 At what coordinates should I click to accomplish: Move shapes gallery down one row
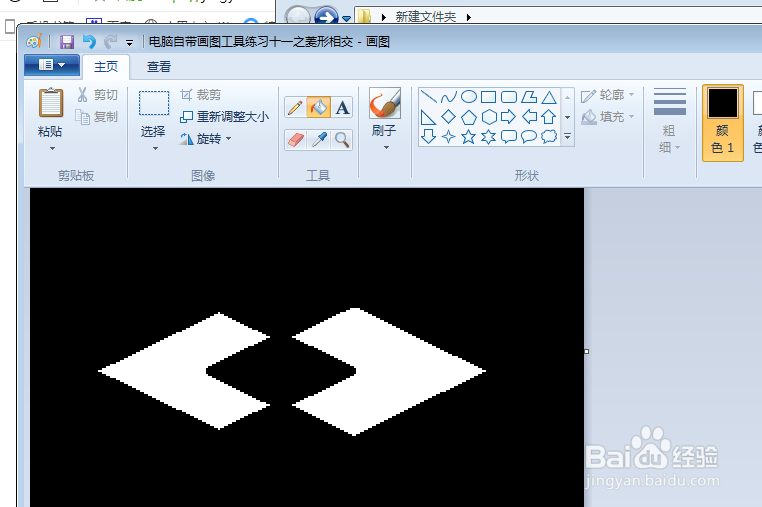568,117
